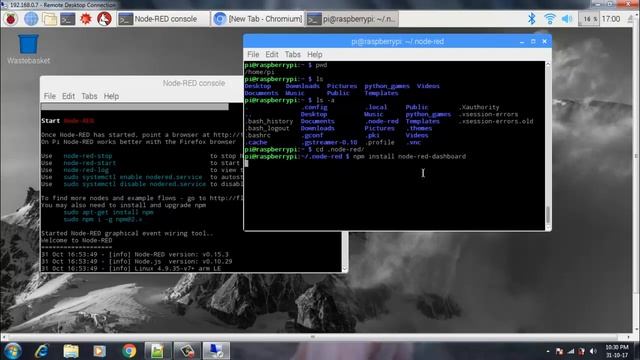Open the Remote Desktop Connection taskbar icon
This screenshot has width=640, height=360.
(216, 351)
